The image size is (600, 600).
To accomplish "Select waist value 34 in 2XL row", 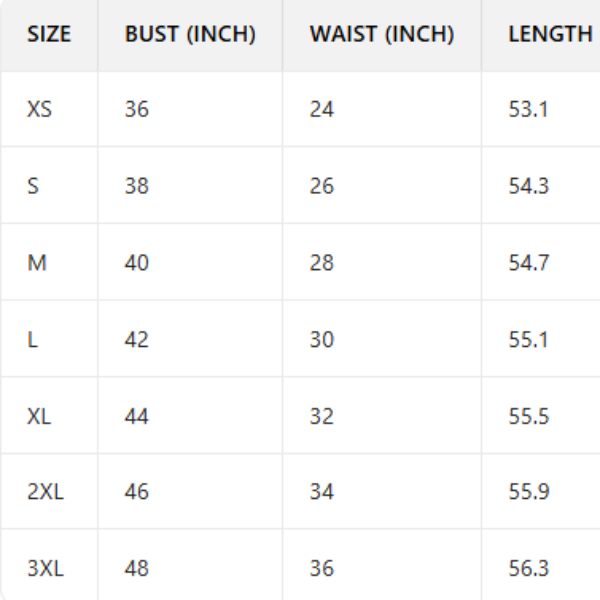I will (322, 492).
